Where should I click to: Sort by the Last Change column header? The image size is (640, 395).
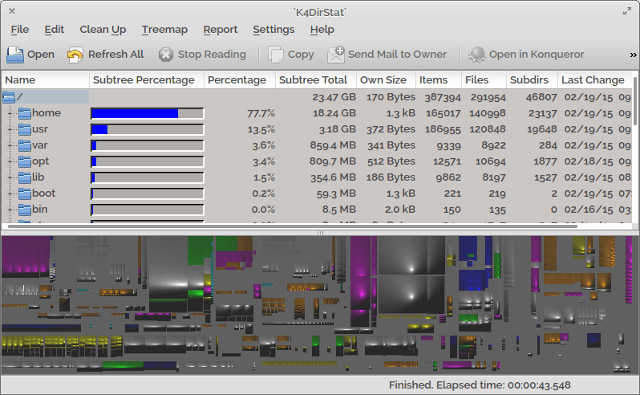coord(595,80)
